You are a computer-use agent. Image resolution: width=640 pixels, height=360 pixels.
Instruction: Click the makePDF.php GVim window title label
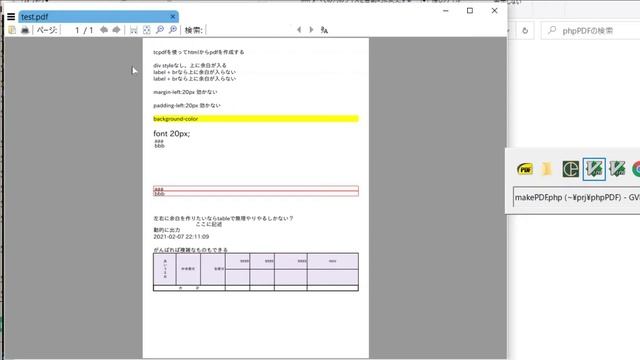point(576,197)
